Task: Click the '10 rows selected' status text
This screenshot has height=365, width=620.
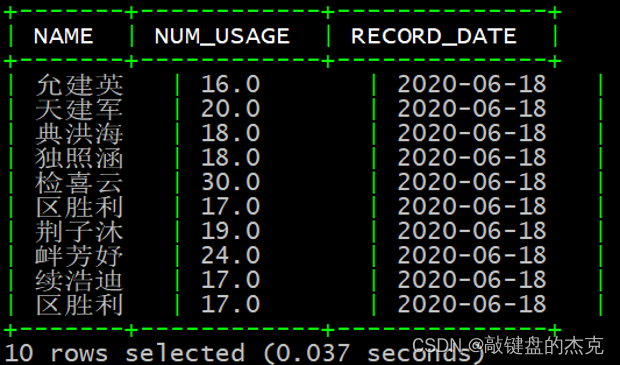Action: point(125,353)
